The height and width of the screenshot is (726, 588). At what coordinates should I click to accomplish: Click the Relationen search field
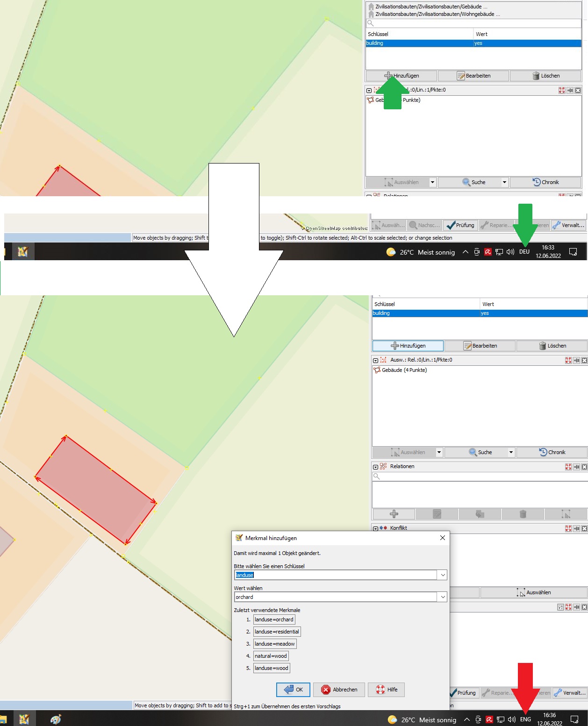coord(480,477)
